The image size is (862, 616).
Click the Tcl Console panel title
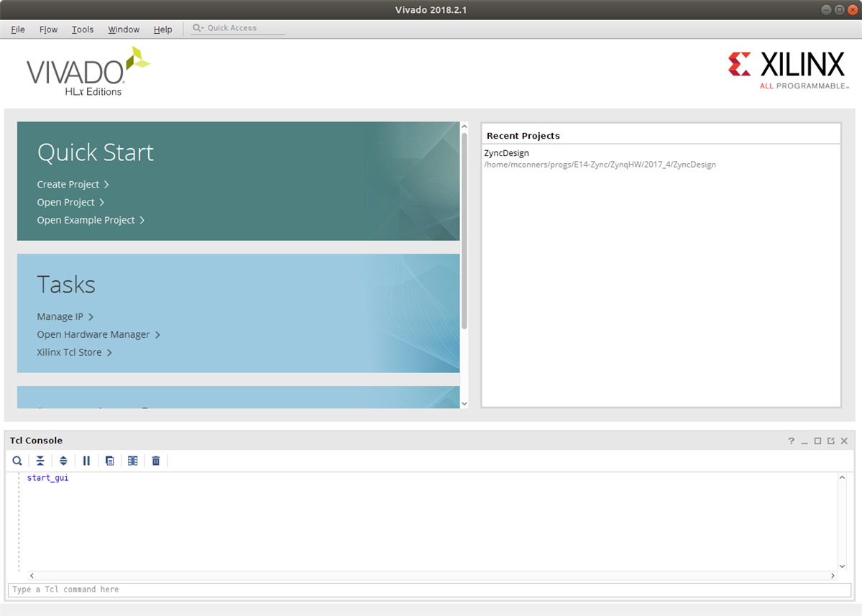[36, 441]
